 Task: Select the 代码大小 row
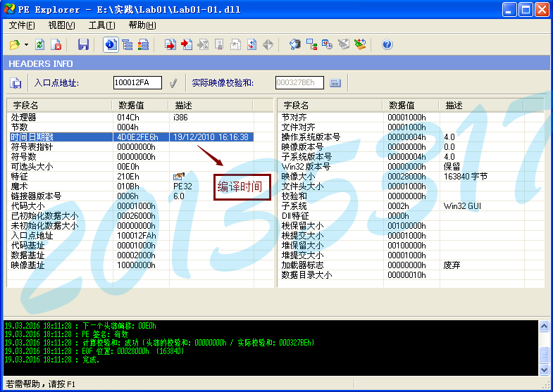132,206
